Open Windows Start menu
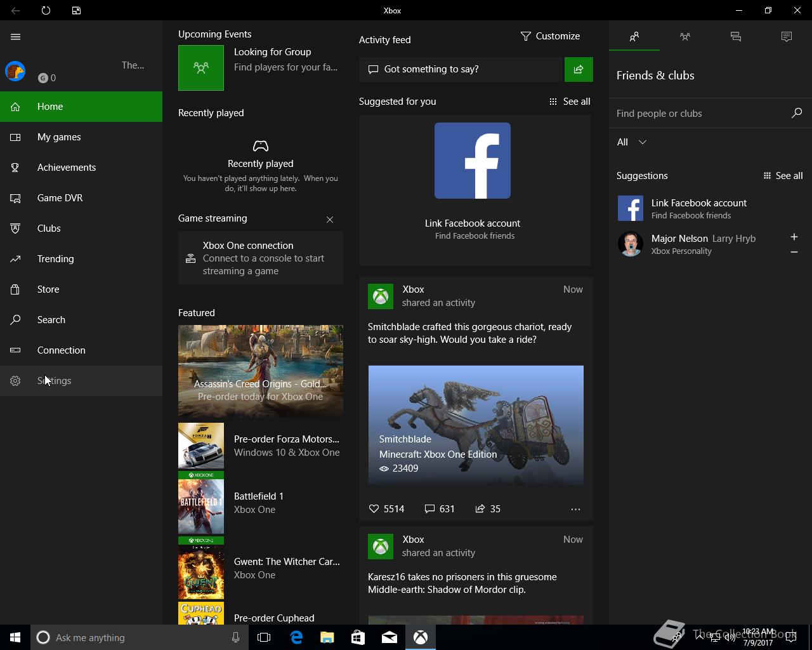Screen dimensions: 812x650 click(15, 637)
